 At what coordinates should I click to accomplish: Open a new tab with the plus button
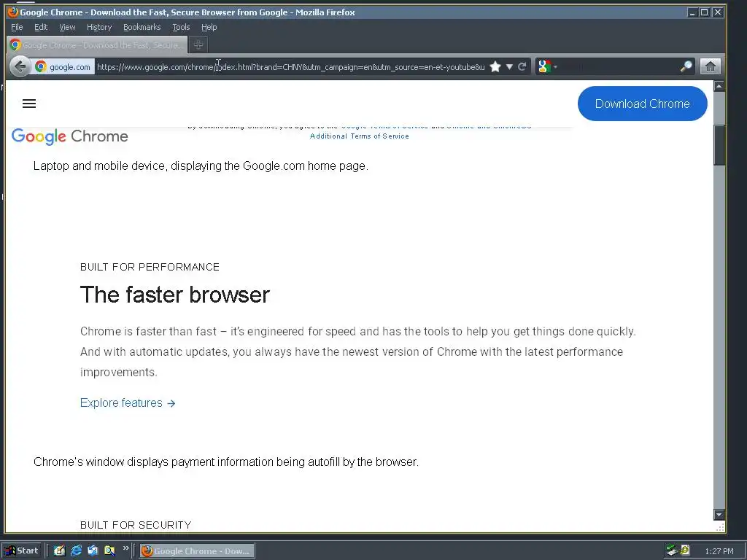[198, 44]
